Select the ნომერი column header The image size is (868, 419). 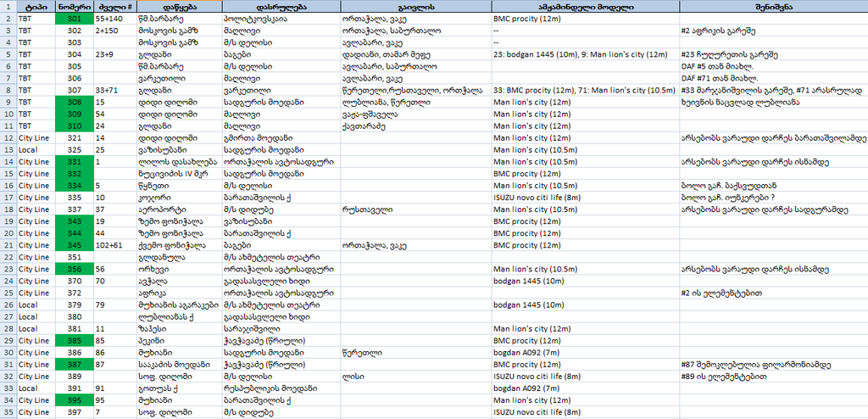click(x=75, y=7)
